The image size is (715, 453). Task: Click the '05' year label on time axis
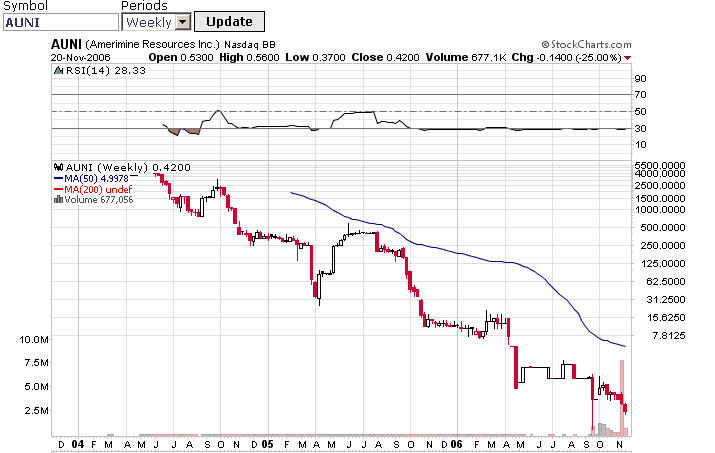pos(267,444)
